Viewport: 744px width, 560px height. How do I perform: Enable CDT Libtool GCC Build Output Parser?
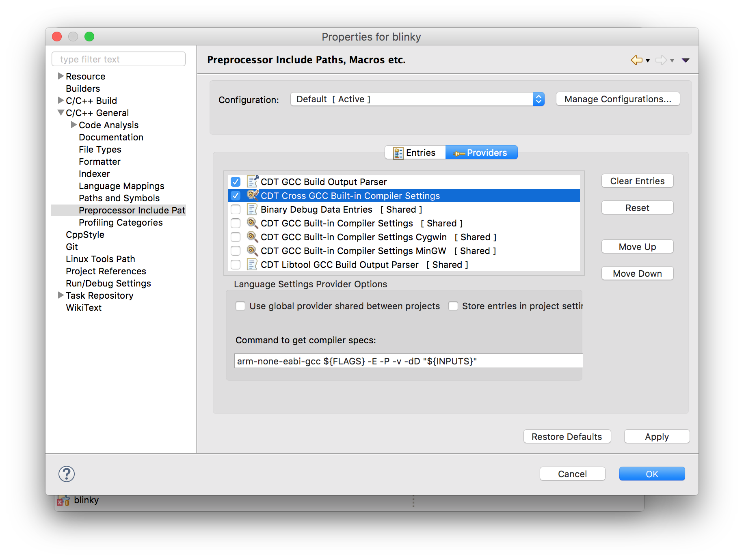236,265
